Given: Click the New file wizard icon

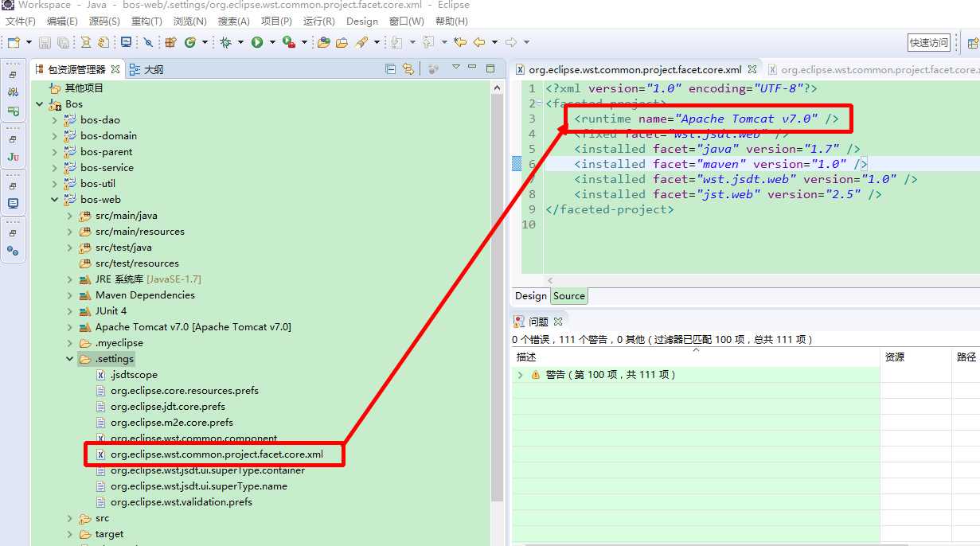Looking at the screenshot, I should pyautogui.click(x=14, y=42).
